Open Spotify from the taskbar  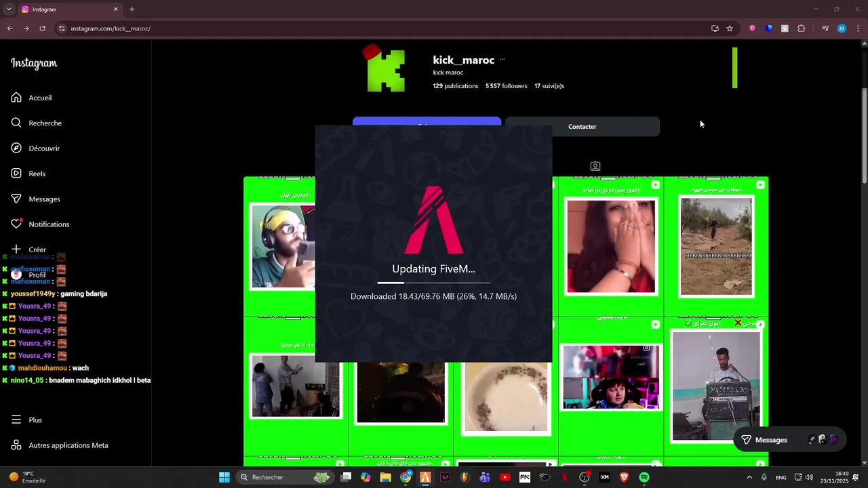tap(644, 477)
